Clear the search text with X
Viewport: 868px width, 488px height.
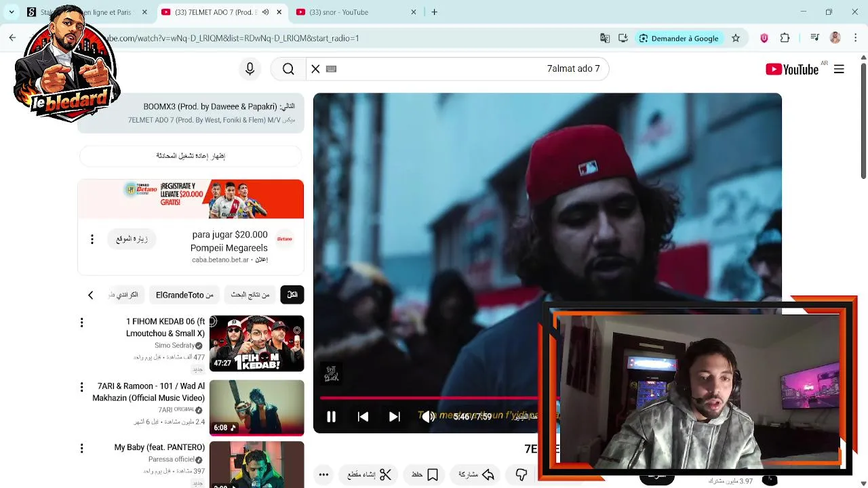[315, 68]
